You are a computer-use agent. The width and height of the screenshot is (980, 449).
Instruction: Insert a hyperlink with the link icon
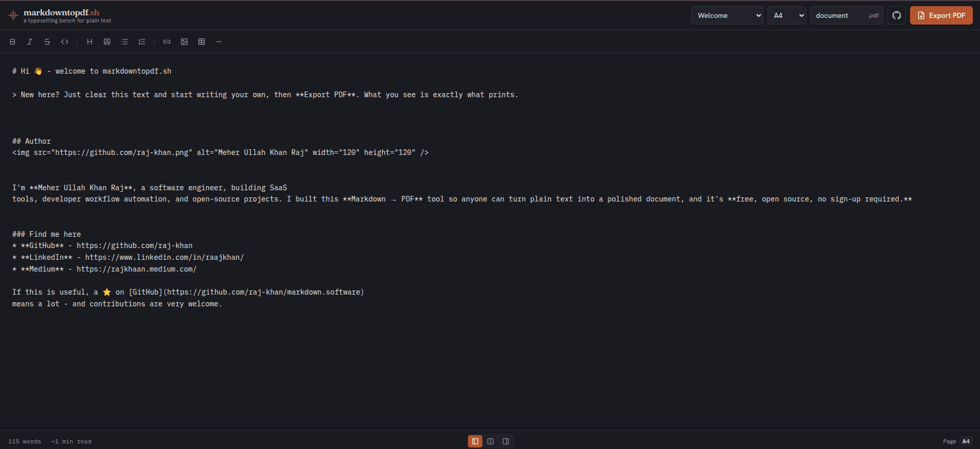(x=167, y=42)
